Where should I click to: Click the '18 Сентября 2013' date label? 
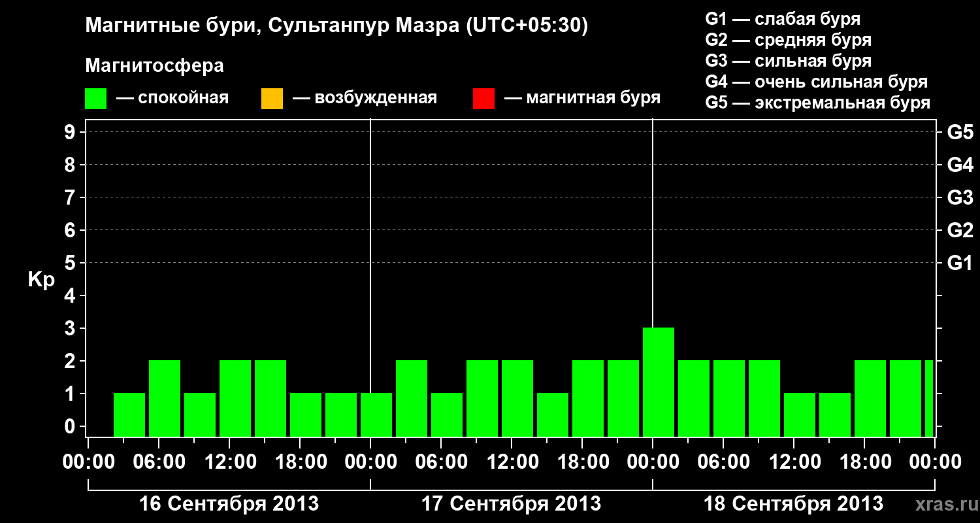pos(794,504)
